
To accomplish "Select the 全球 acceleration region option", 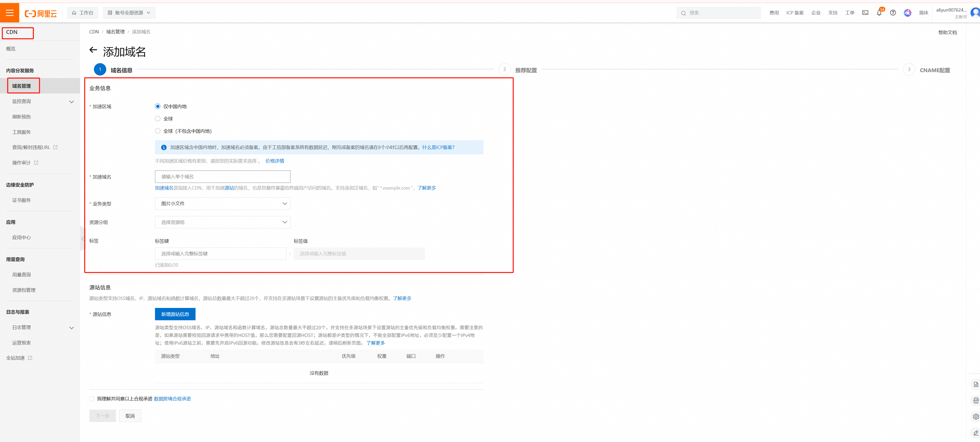I will coord(158,119).
